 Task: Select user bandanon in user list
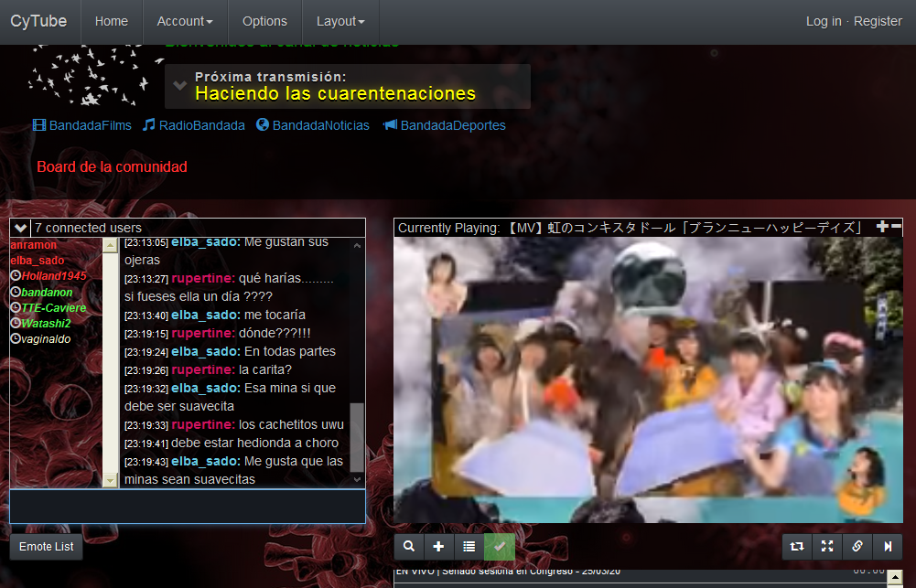pos(47,292)
